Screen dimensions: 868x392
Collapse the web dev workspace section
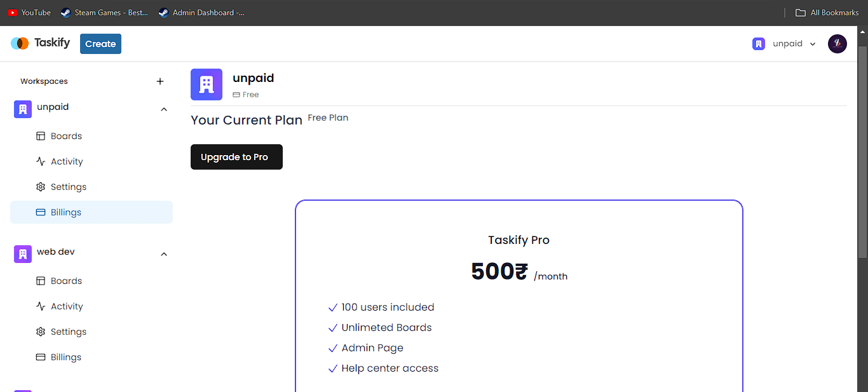pos(164,254)
